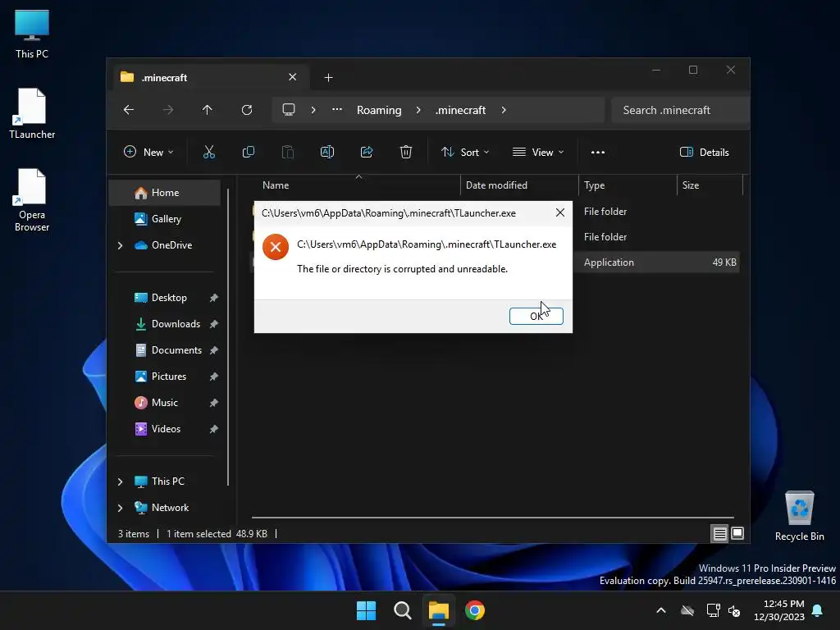Select Home in the navigation pane
Viewport: 840px width, 630px height.
tap(164, 192)
